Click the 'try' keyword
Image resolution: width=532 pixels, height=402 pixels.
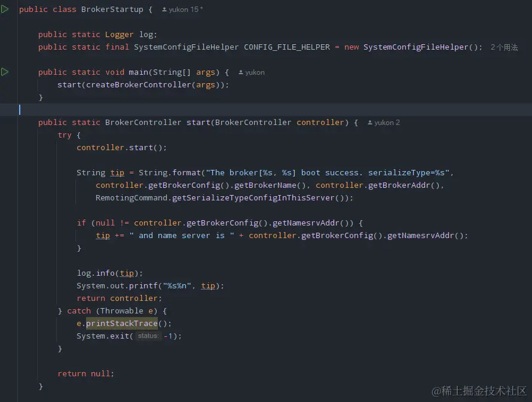click(65, 135)
